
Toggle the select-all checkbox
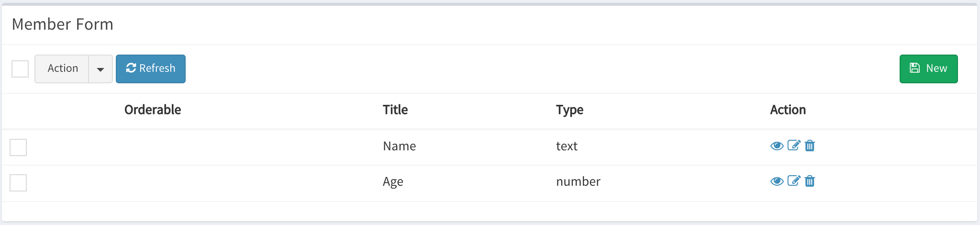20,69
